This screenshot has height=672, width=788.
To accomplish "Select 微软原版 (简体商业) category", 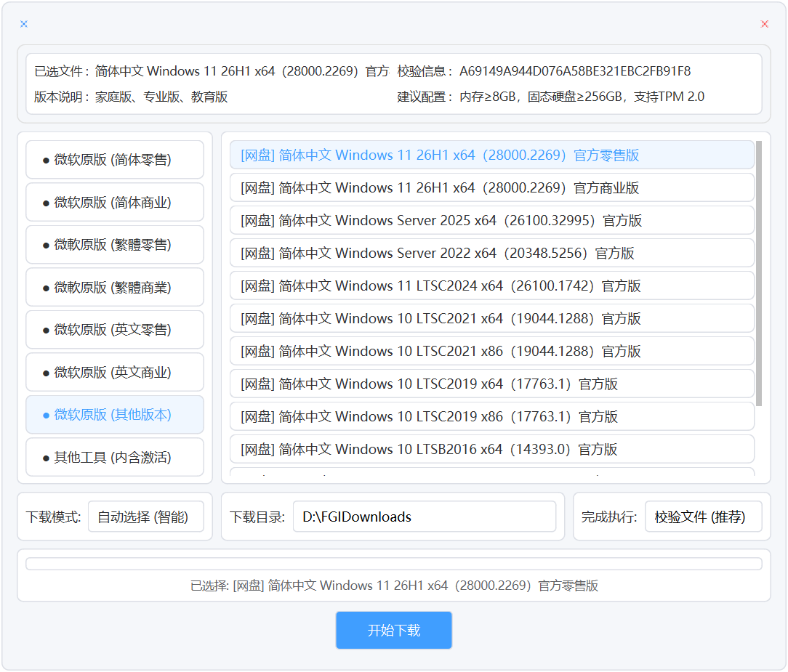I will tap(115, 203).
